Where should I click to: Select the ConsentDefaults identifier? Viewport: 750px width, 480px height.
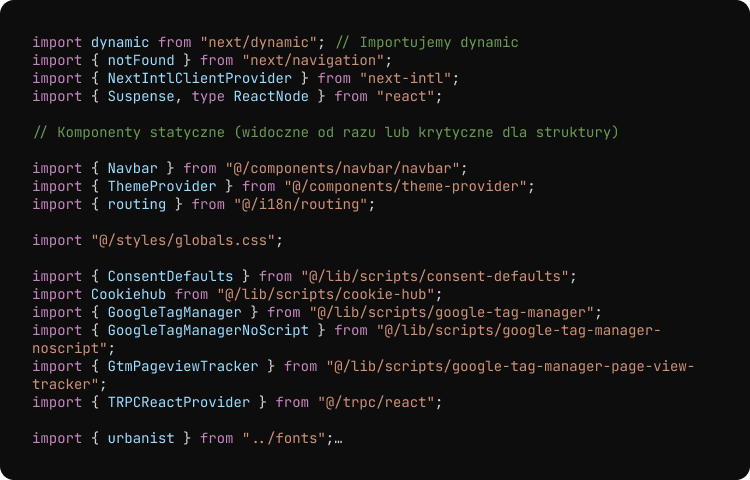(x=170, y=276)
